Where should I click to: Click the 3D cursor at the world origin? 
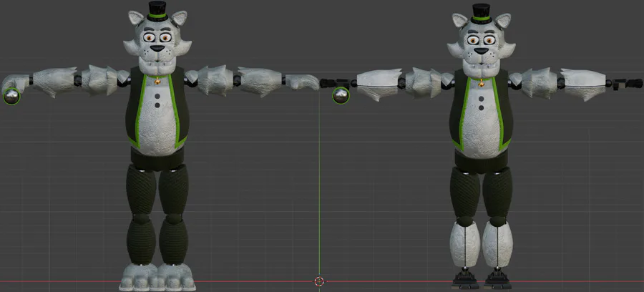[319, 281]
